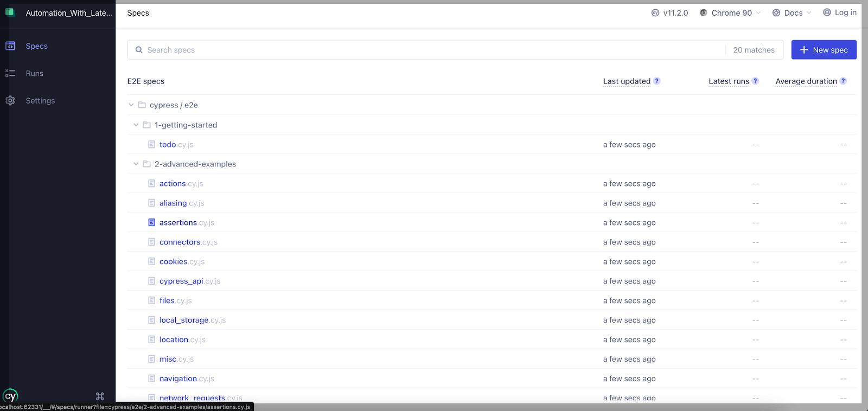Click the folder icon of cypress / e2e

[142, 105]
